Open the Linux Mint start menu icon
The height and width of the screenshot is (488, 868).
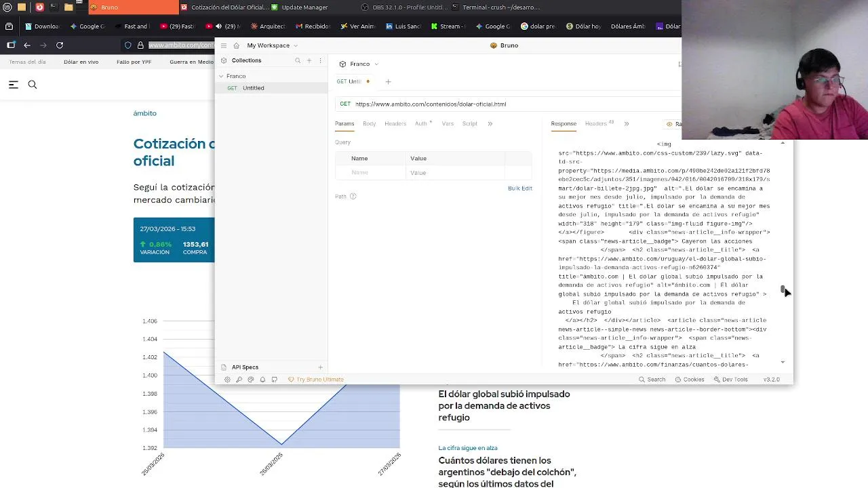[7, 7]
